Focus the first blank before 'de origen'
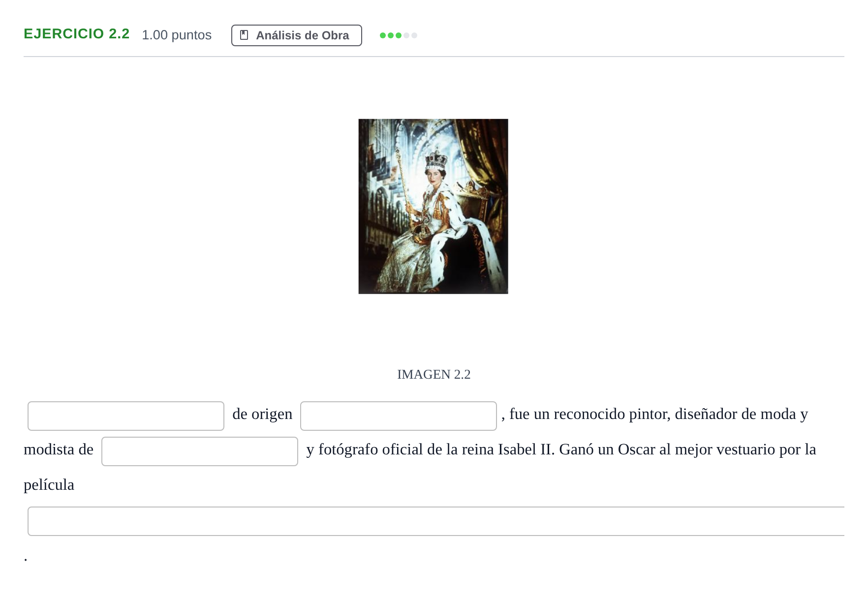 coord(126,416)
